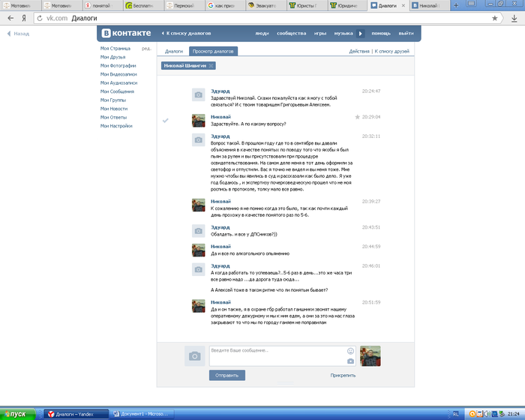The image size is (525, 420).
Task: Star Nikolai's 20:29:04 message as important
Action: tap(358, 117)
